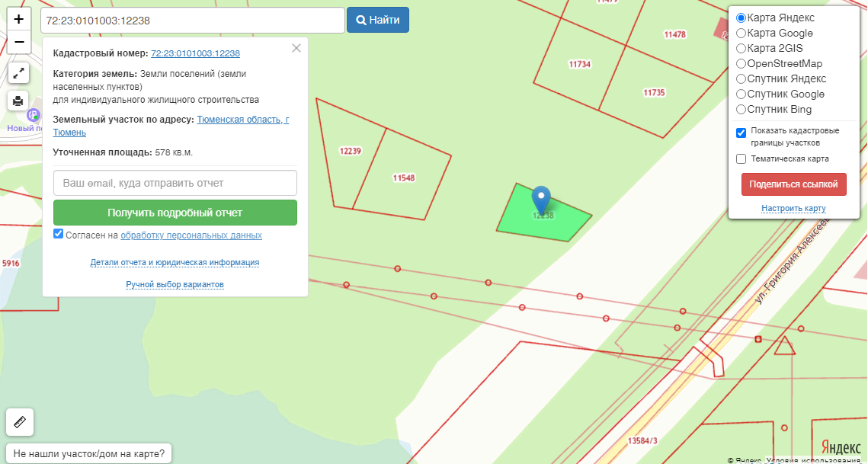Select Карта 2GIS radio option
This screenshot has height=464, width=868.
(741, 49)
